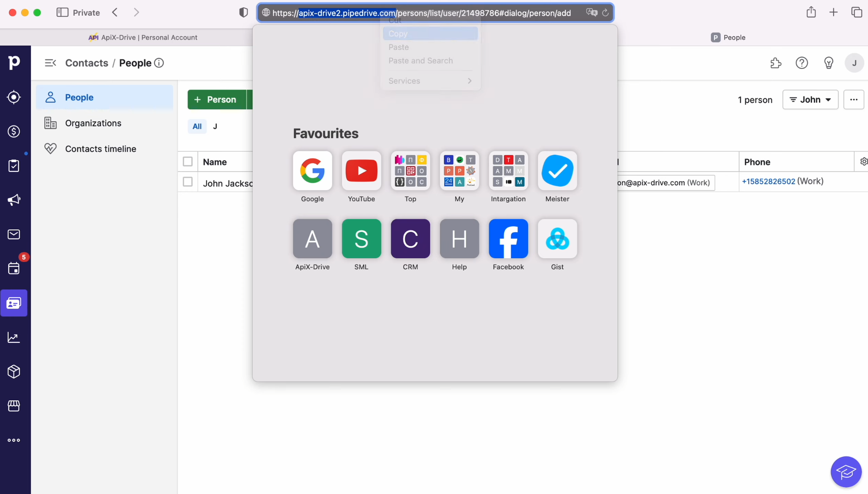The image size is (868, 494).
Task: Switch to the J filter tab
Action: (x=215, y=126)
